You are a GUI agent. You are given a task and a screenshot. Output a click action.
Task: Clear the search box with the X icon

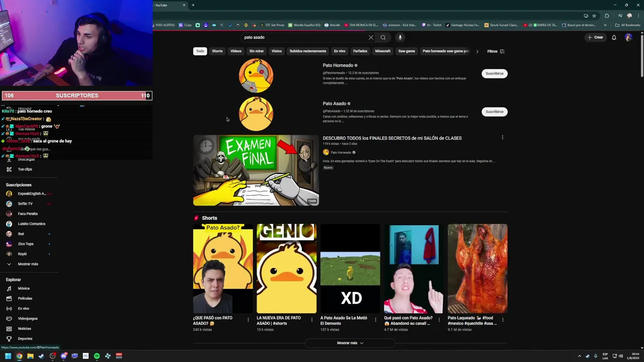pos(371,37)
